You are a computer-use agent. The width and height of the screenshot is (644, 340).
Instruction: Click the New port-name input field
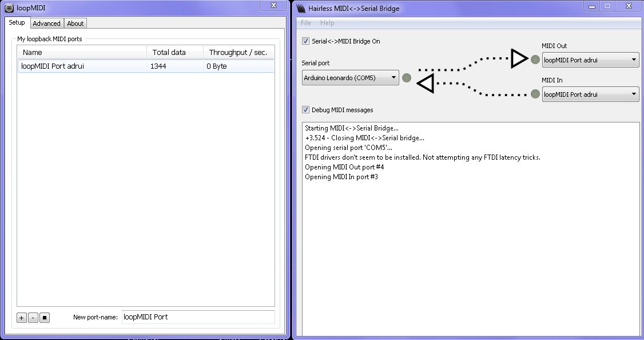click(x=198, y=317)
